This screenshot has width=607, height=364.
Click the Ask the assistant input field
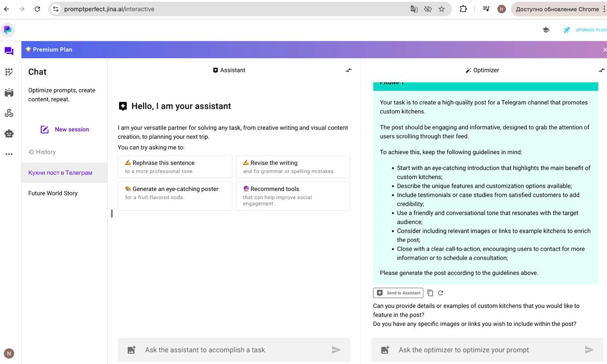232,350
